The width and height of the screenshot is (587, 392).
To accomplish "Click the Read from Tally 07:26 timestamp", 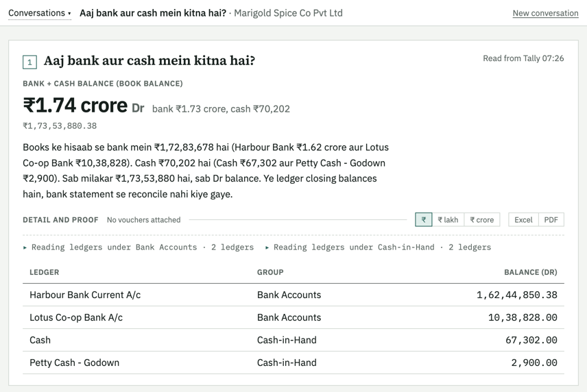I will point(523,58).
